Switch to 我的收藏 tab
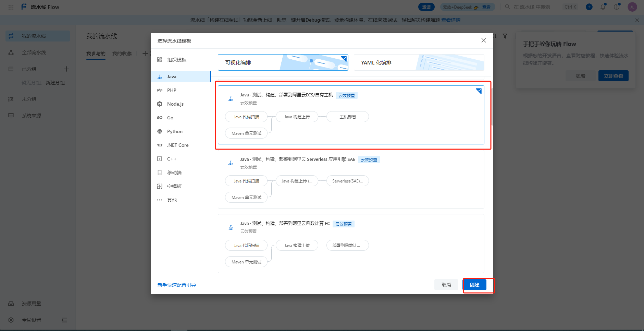644x331 pixels. click(122, 54)
